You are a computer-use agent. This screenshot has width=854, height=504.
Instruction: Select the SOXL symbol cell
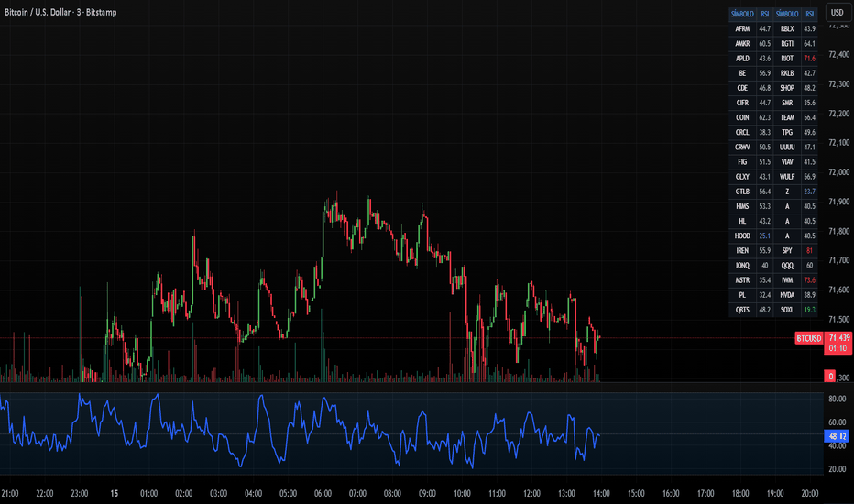(787, 310)
